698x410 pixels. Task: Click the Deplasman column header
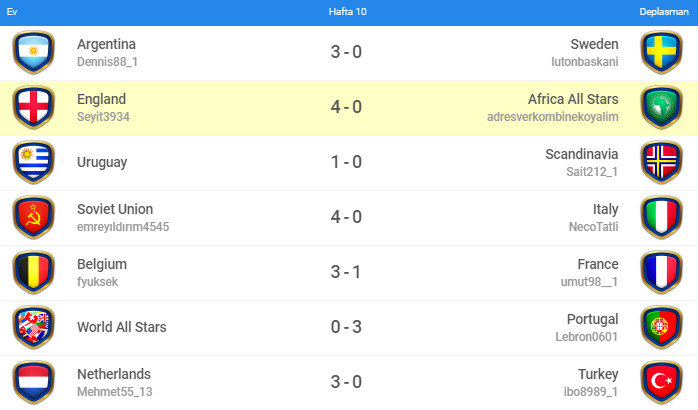[x=664, y=12]
